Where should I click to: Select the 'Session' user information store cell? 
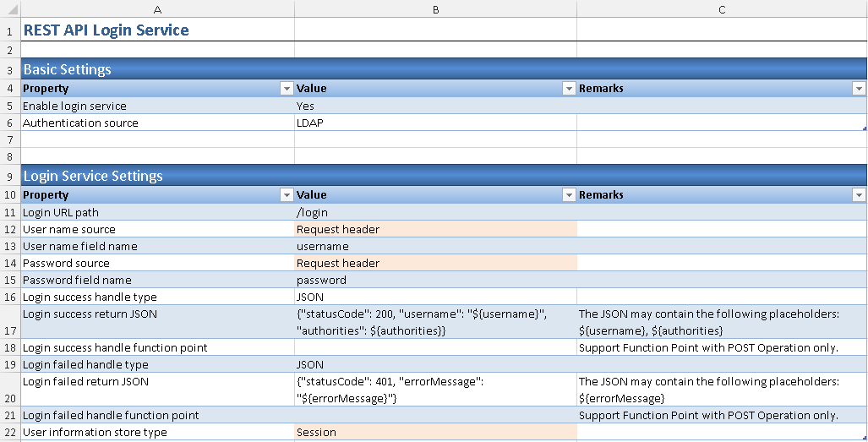click(435, 432)
